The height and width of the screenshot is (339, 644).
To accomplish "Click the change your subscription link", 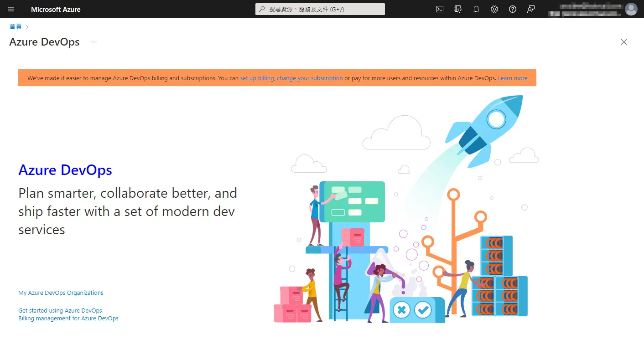I will [x=310, y=78].
